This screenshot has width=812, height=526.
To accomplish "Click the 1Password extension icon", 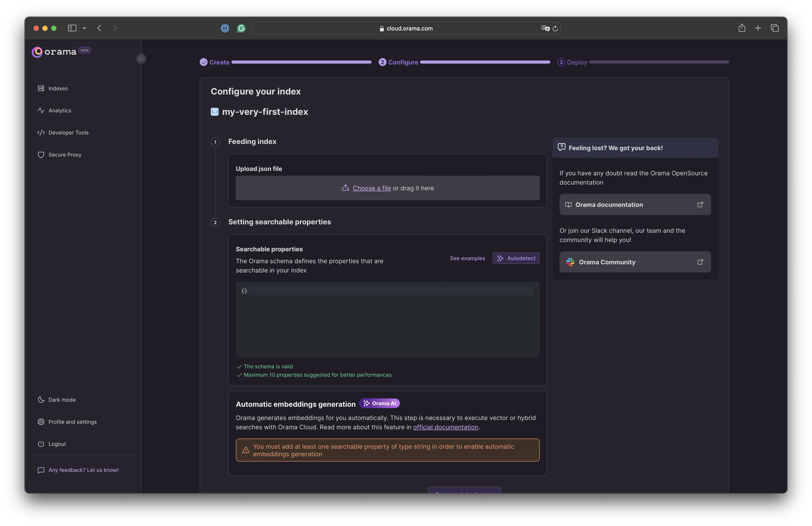I will click(x=225, y=28).
